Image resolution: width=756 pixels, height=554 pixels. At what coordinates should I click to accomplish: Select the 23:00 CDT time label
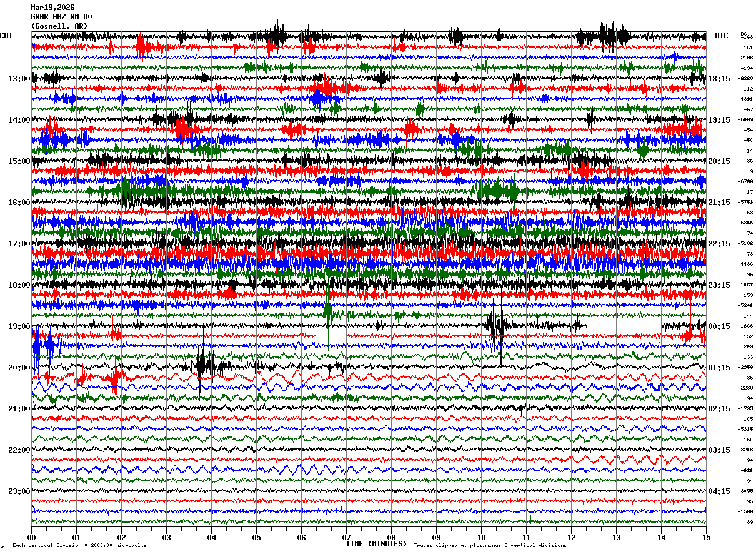(x=19, y=491)
